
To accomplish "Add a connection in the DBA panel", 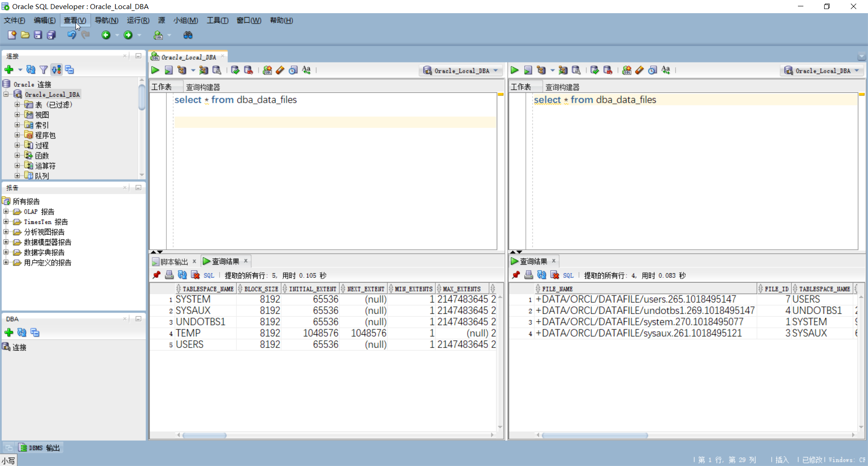I will (9, 333).
